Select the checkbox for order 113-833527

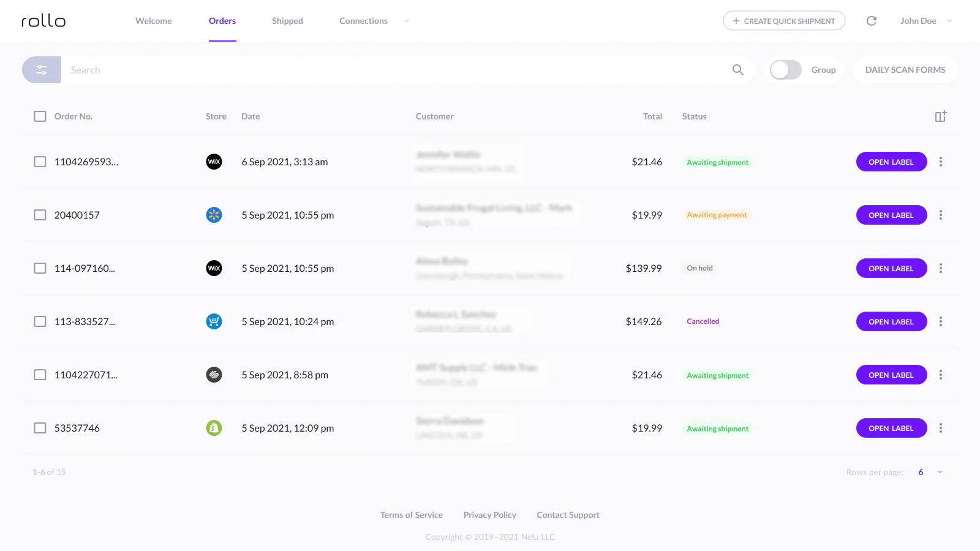tap(40, 321)
